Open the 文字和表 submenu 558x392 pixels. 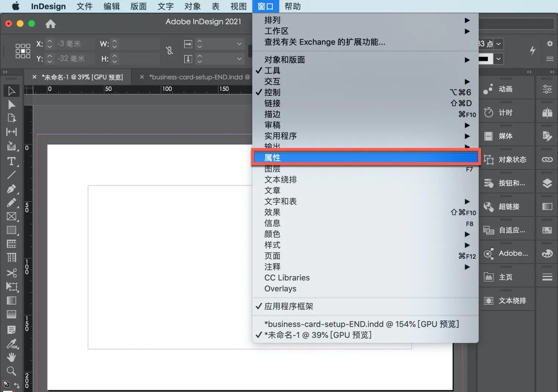tap(280, 201)
